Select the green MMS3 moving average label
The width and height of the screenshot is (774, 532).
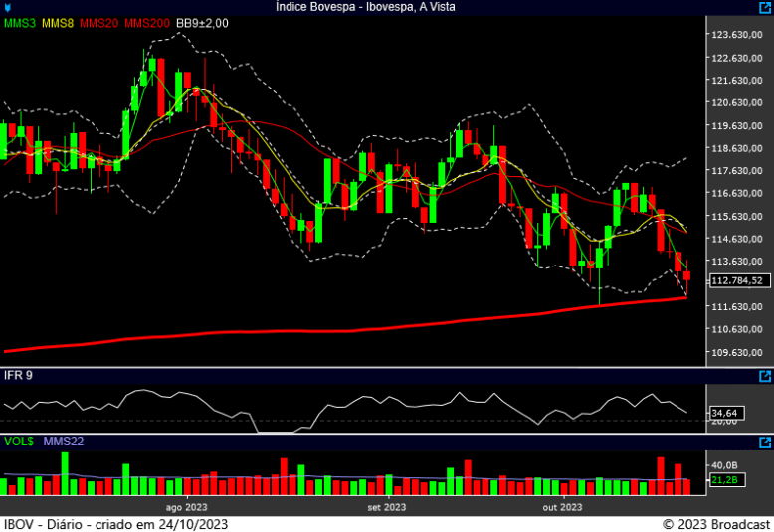click(20, 22)
